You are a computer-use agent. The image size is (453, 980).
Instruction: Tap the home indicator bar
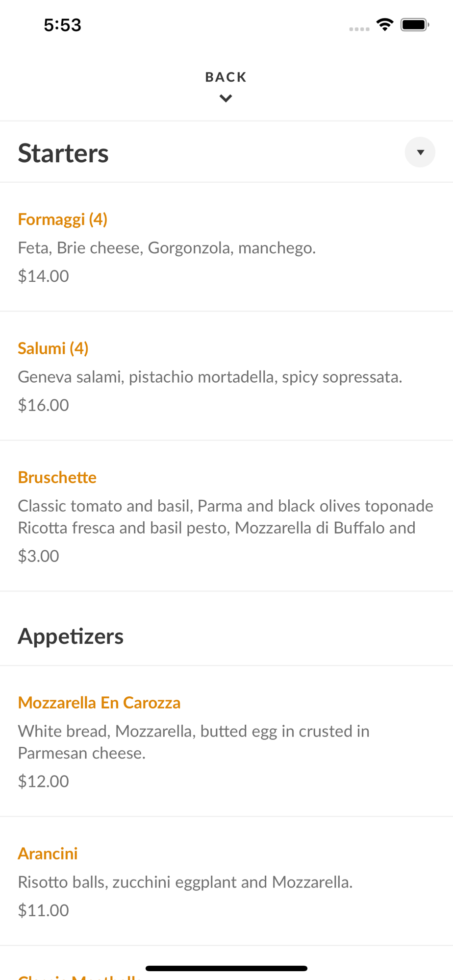(226, 968)
